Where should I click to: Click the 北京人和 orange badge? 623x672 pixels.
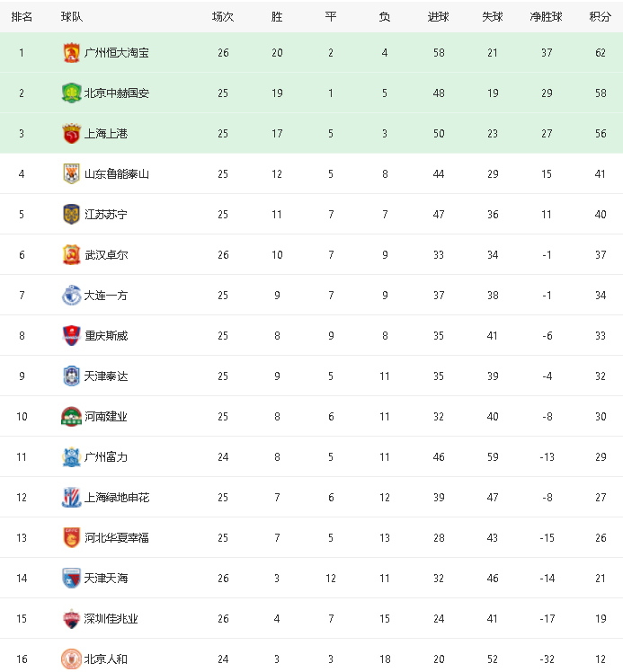[x=71, y=659]
